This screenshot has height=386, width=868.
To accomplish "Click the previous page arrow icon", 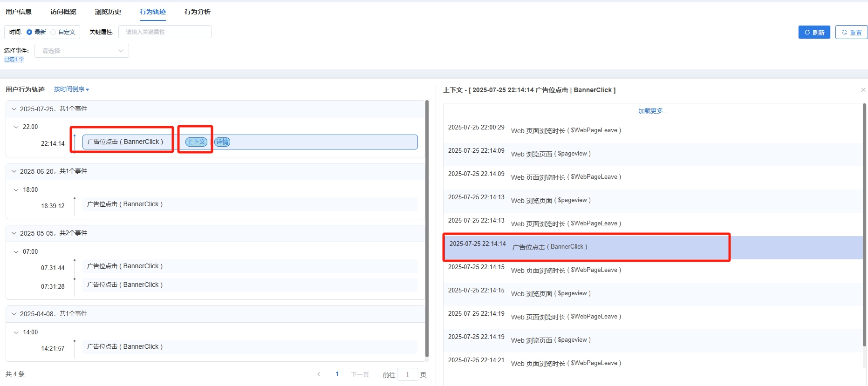I will pos(319,374).
